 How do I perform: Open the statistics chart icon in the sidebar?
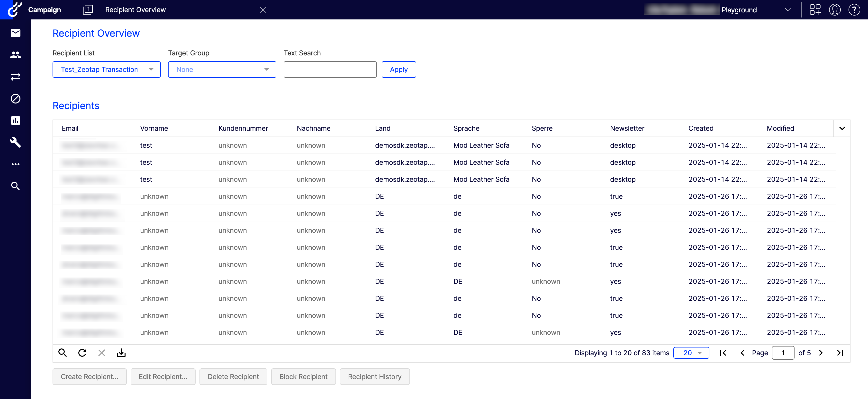[16, 121]
